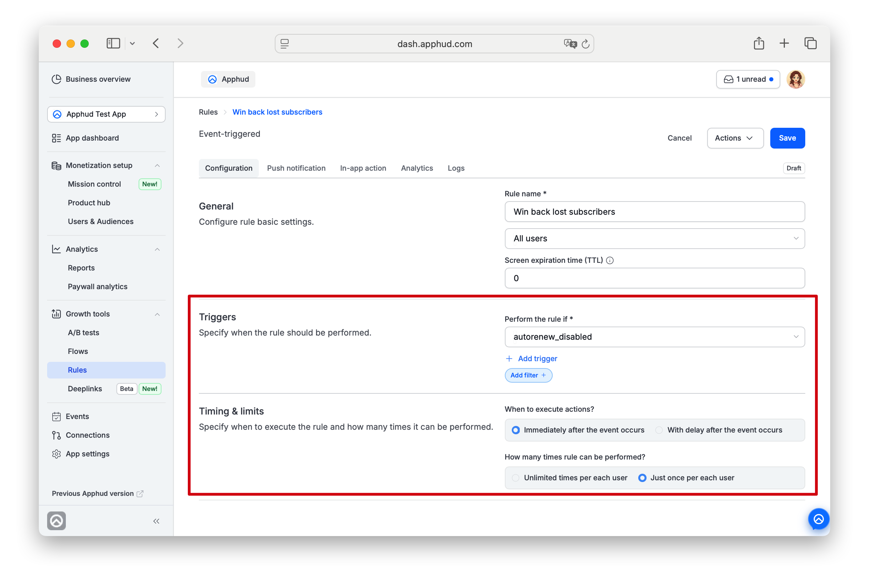The width and height of the screenshot is (869, 588).
Task: Switch to the Configuration tab
Action: 228,168
